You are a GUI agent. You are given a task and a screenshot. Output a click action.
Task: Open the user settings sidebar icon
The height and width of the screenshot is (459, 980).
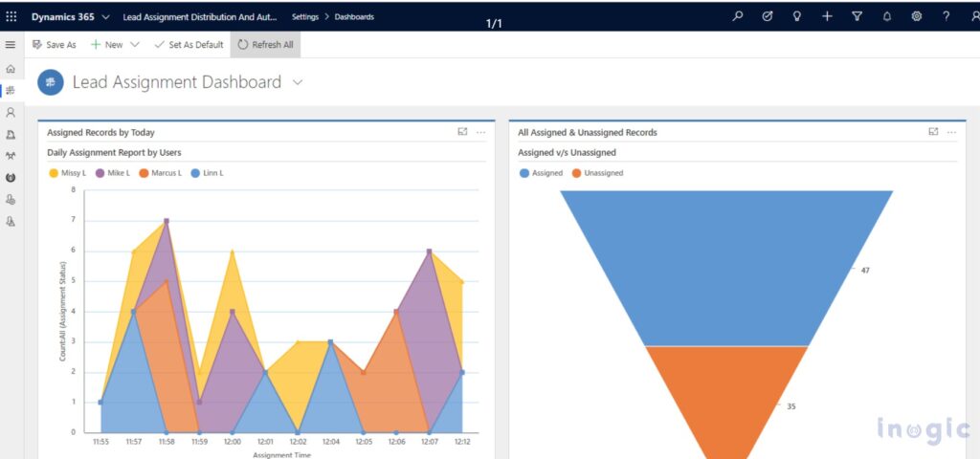coord(10,199)
